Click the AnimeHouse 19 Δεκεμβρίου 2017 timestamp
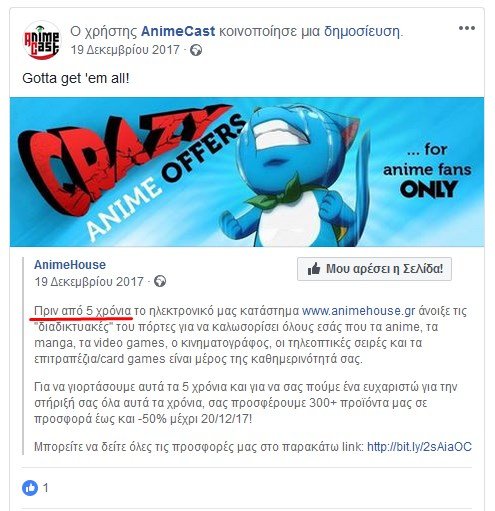The height and width of the screenshot is (511, 495). [x=89, y=282]
